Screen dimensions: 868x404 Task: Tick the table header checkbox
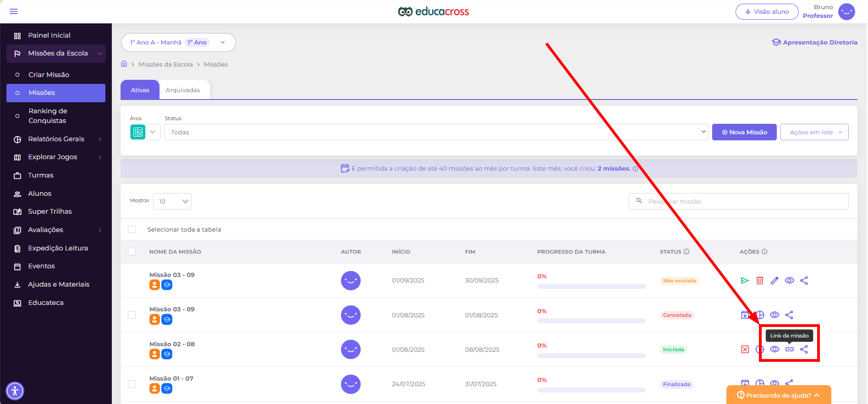132,252
